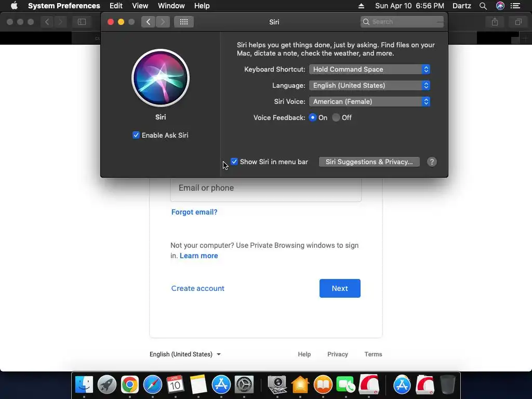Focus Search field in Siri window
The height and width of the screenshot is (399, 532).
coord(402,22)
